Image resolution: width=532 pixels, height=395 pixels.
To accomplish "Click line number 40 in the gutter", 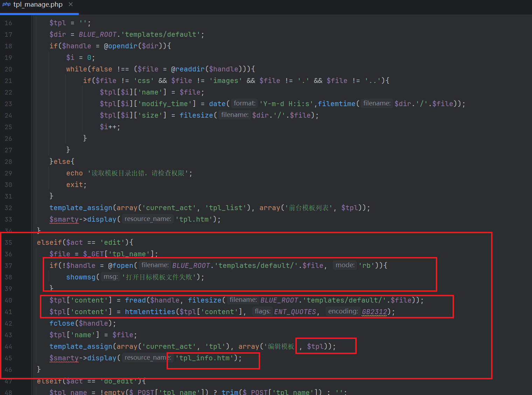I will click(8, 300).
